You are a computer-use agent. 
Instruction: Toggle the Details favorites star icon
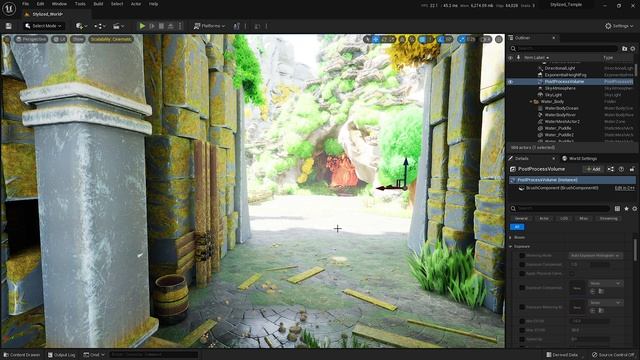626,209
